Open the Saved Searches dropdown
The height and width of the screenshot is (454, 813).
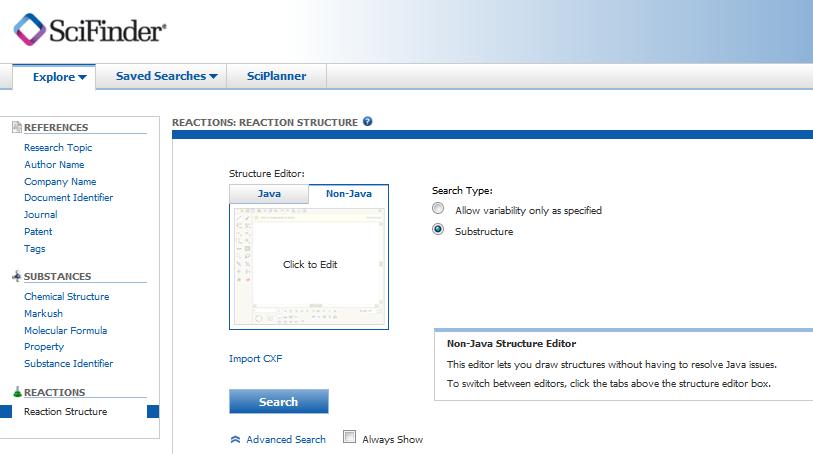click(166, 76)
